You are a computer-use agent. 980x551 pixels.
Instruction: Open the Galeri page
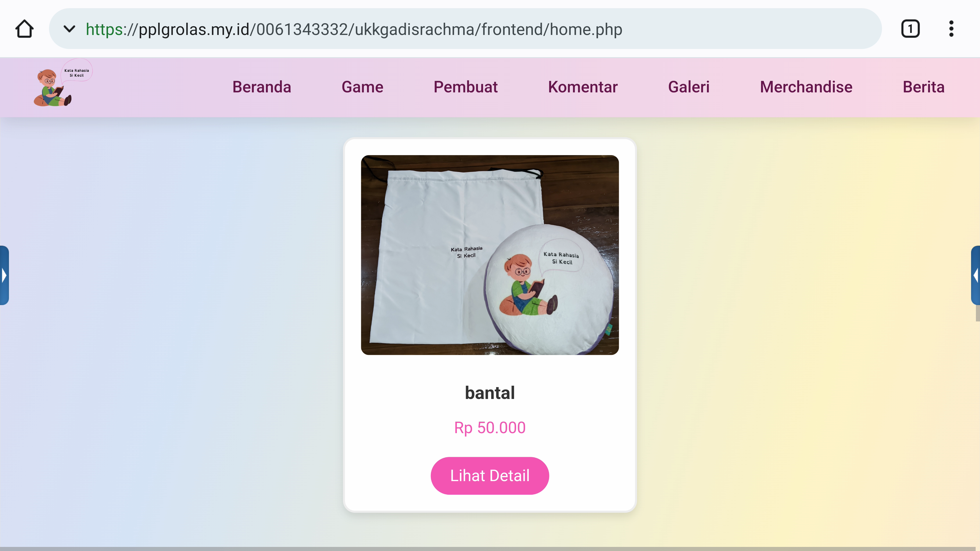689,87
